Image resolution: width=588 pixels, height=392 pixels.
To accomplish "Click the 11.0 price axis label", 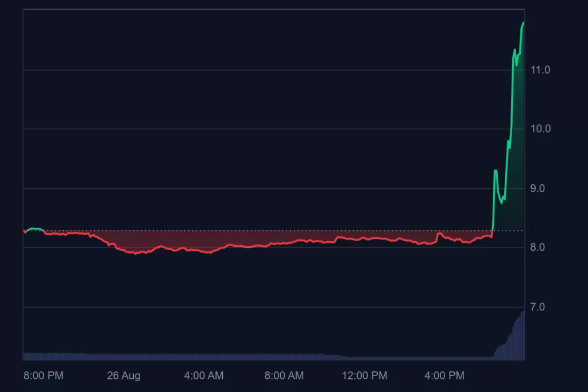I will click(x=540, y=70).
